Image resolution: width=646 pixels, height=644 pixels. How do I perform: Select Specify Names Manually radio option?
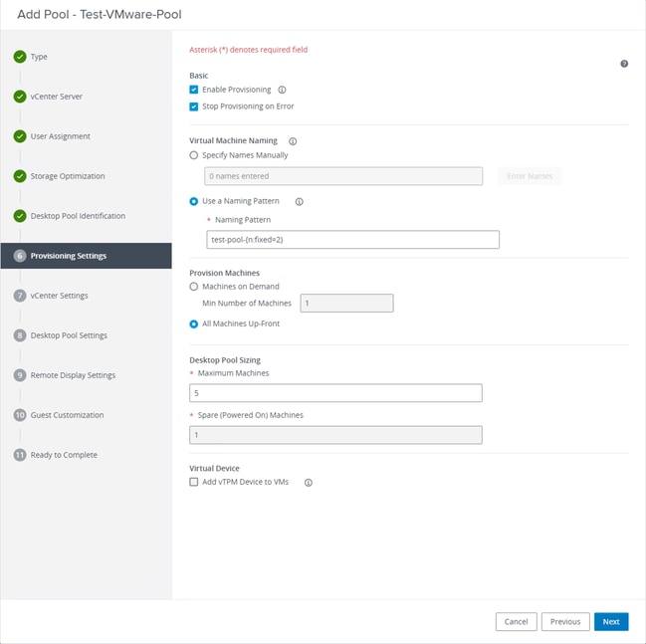[194, 155]
